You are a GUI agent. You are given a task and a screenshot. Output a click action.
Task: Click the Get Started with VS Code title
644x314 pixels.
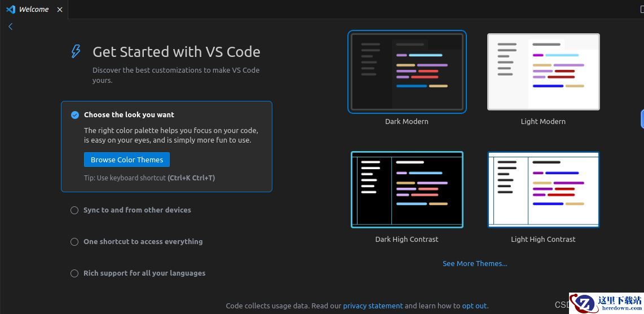click(176, 52)
